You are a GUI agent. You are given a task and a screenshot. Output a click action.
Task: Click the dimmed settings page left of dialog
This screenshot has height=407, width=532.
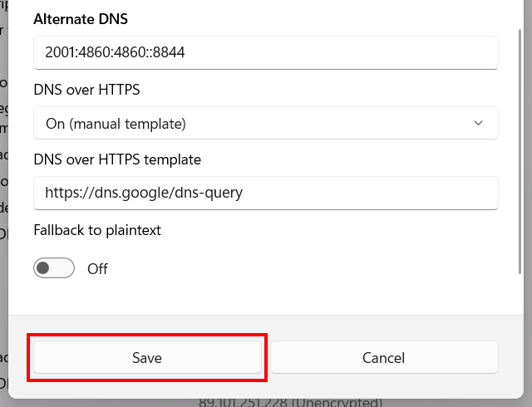click(3, 208)
